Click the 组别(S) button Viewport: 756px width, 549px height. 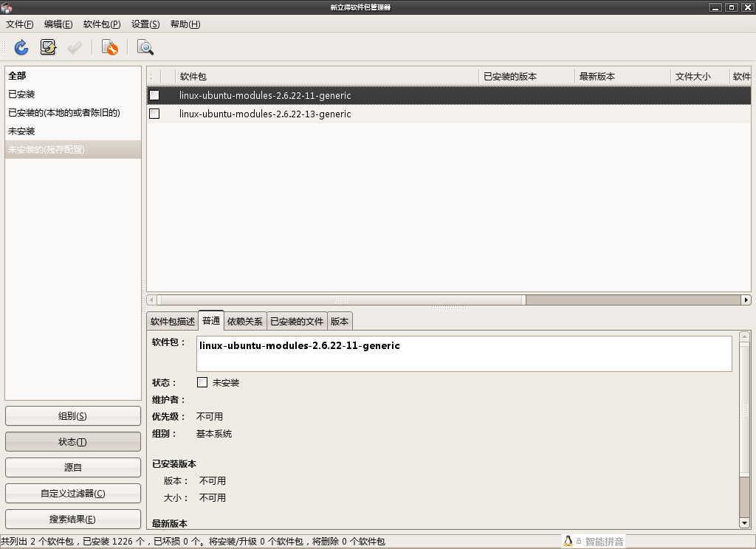pyautogui.click(x=73, y=416)
